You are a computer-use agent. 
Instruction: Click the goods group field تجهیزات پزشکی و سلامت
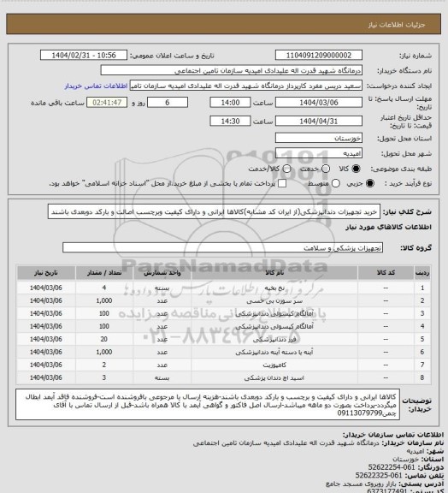(x=222, y=247)
